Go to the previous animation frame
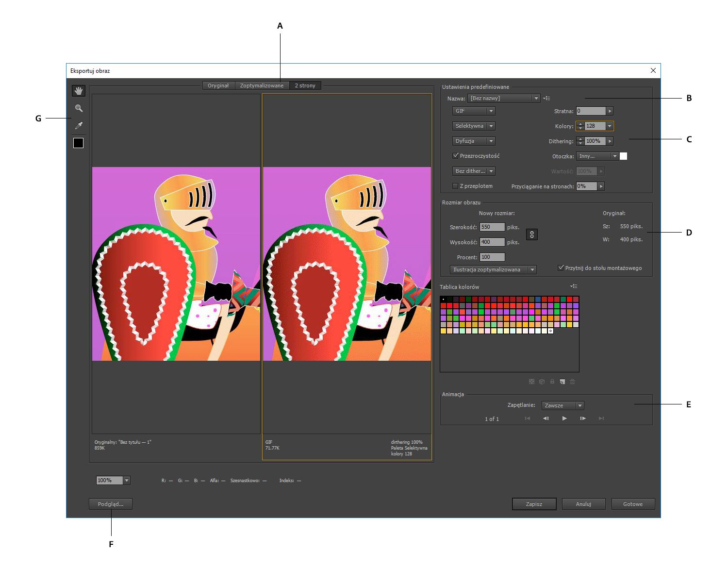The image size is (728, 570). [x=546, y=418]
